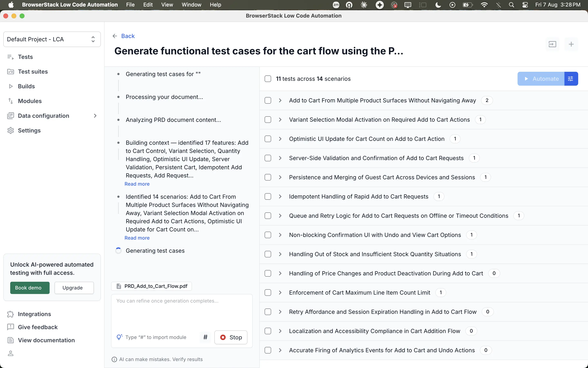This screenshot has height=368, width=588.
Task: Open the Give feedback icon
Action: (x=10, y=327)
